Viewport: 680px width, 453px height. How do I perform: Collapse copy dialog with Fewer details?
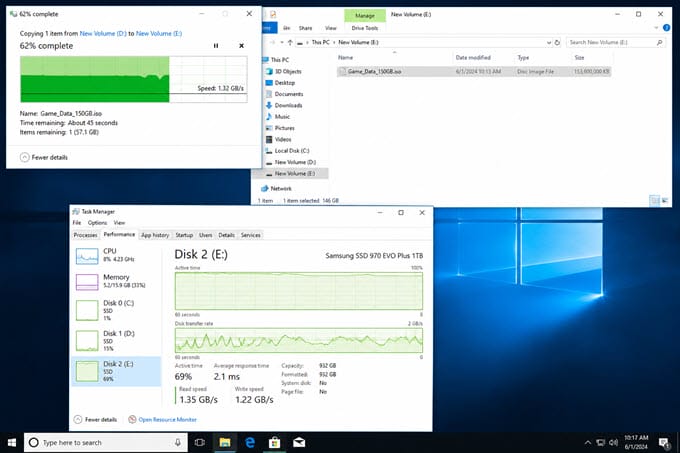click(x=44, y=157)
